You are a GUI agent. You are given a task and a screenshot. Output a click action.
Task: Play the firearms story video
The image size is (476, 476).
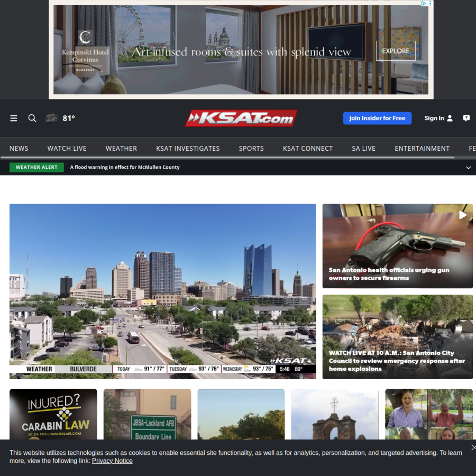point(462,215)
